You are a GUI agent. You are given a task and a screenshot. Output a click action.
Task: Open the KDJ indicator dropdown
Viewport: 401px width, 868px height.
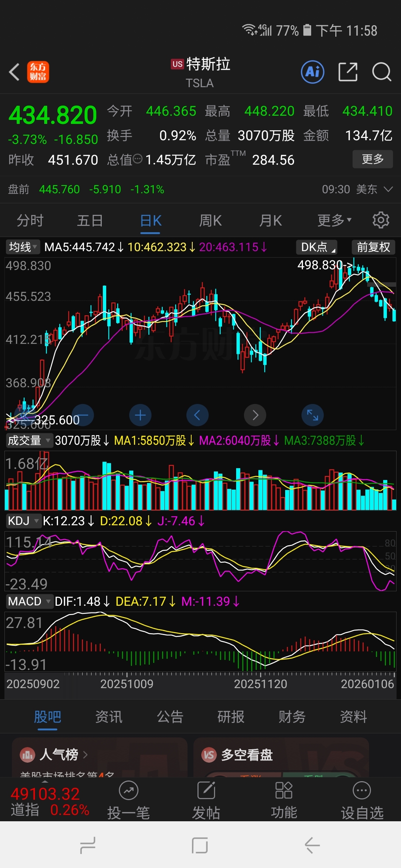(23, 521)
